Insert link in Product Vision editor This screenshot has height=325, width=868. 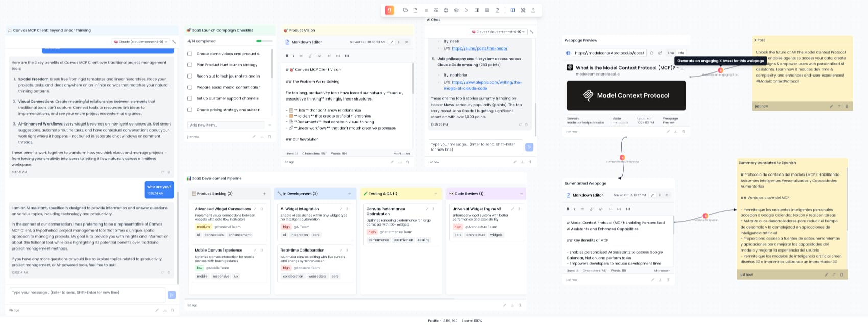[x=311, y=56]
